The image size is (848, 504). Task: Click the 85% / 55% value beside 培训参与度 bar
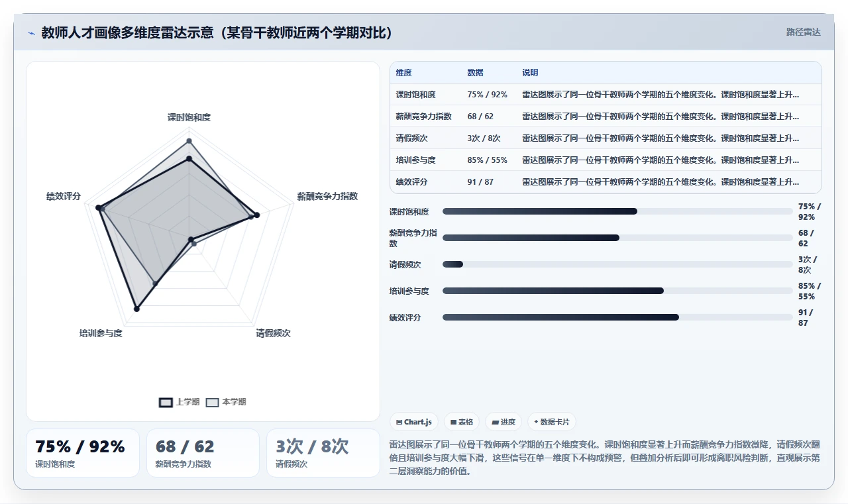tap(810, 291)
